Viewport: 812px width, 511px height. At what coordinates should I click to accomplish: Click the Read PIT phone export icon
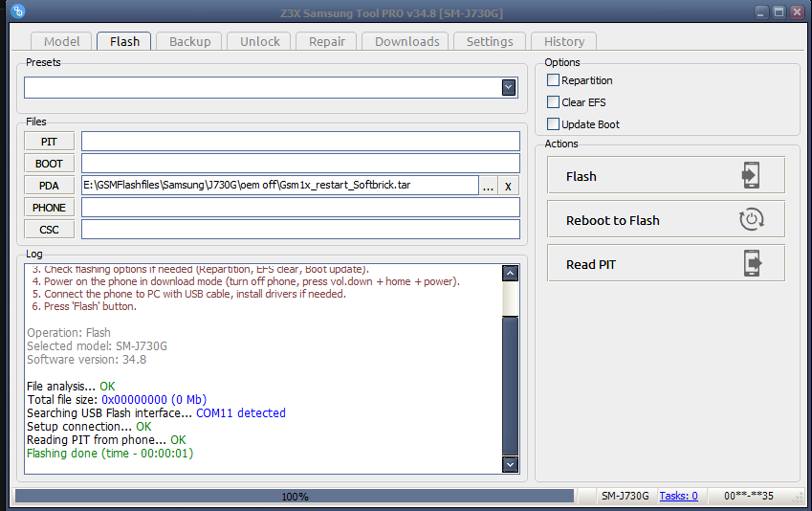click(x=753, y=263)
